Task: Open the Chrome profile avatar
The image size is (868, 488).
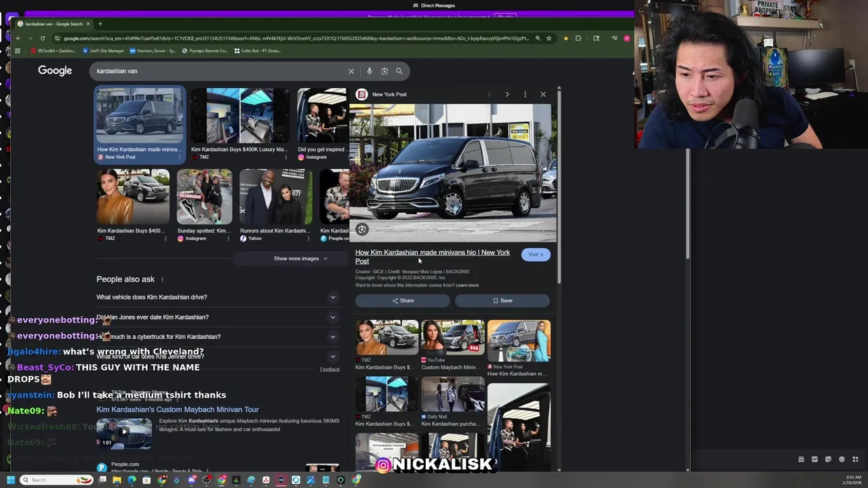Action: click(627, 38)
